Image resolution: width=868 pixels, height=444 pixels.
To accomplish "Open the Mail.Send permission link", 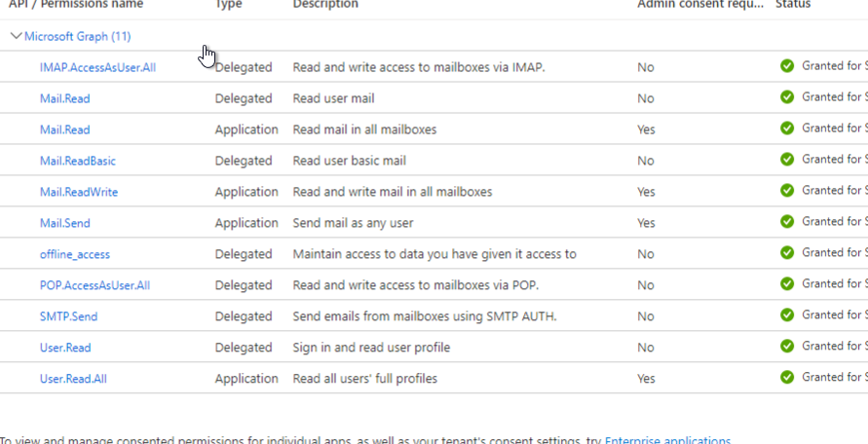I will (64, 223).
